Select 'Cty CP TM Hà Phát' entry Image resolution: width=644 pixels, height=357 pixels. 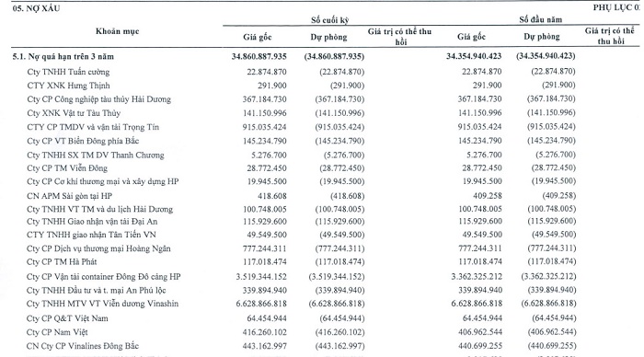[x=62, y=261]
